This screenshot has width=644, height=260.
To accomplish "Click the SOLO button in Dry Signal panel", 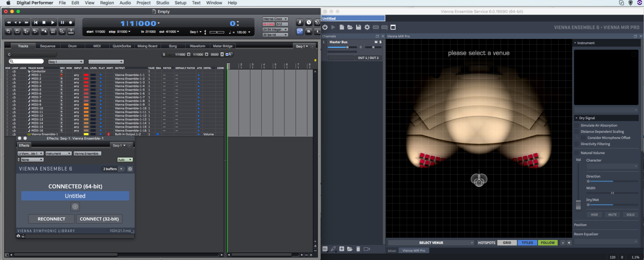I will 631,214.
